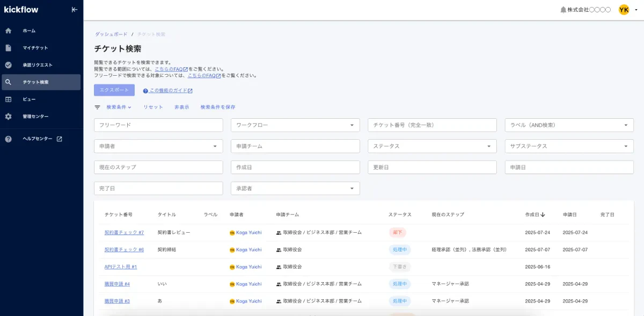
Task: Click the help icon before この機能のガイド
Action: [145, 91]
